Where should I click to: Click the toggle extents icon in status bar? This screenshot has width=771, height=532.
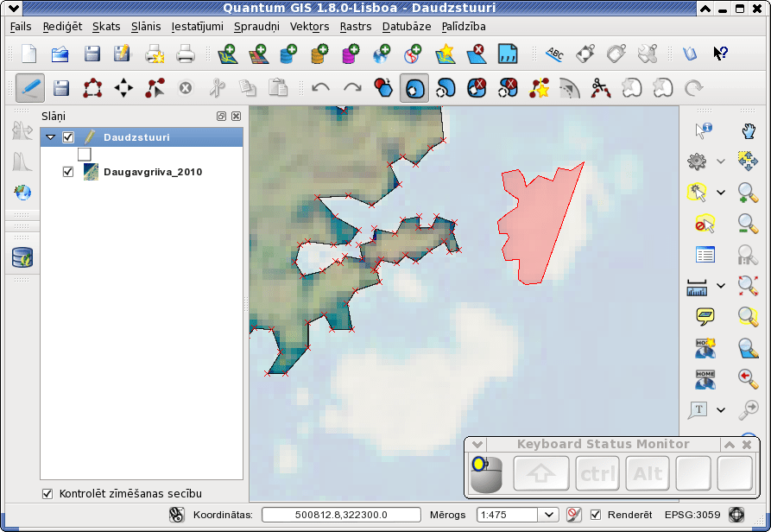pos(176,515)
